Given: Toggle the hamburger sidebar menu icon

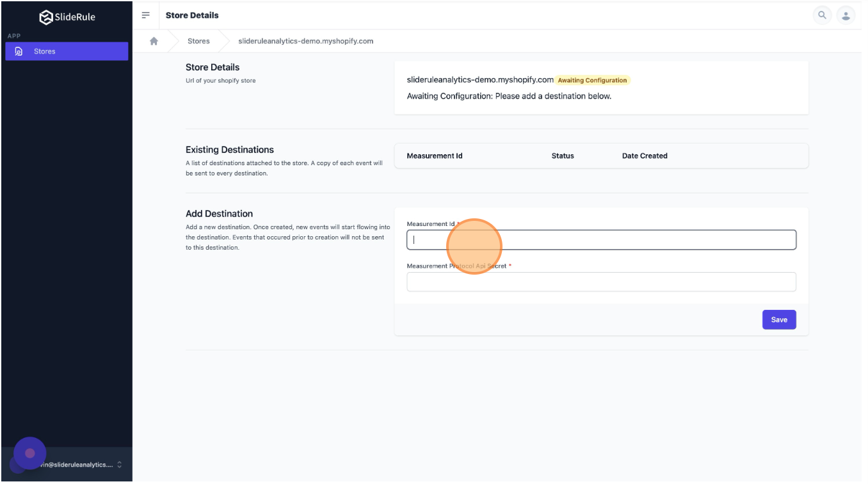Looking at the screenshot, I should coord(146,15).
